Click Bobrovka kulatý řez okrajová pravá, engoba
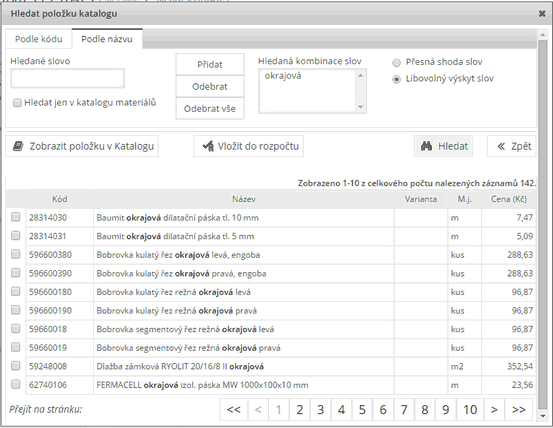 tap(181, 274)
